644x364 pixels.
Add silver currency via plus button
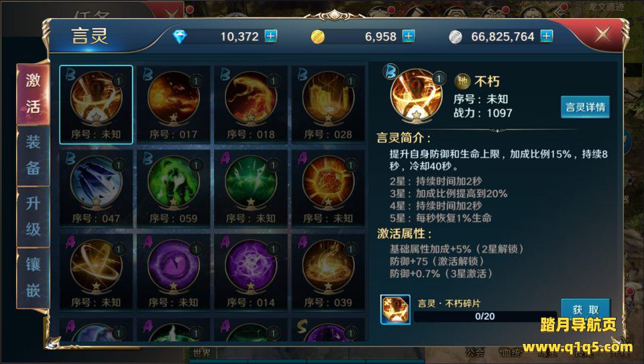pos(546,36)
